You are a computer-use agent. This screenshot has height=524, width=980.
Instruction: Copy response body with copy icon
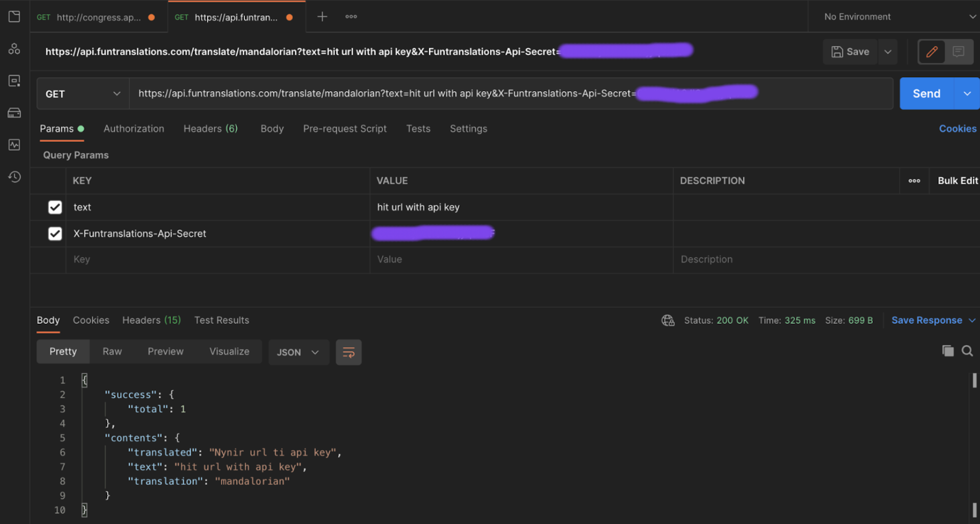coord(948,351)
